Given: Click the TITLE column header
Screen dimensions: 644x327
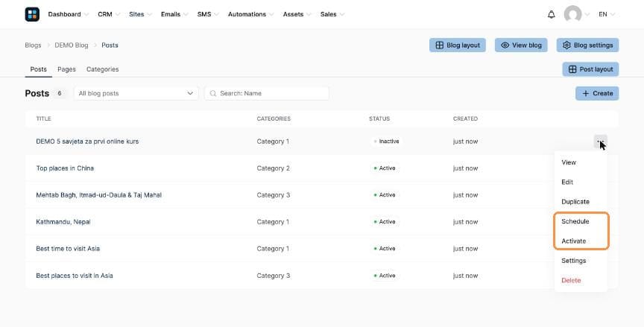Looking at the screenshot, I should [x=43, y=118].
